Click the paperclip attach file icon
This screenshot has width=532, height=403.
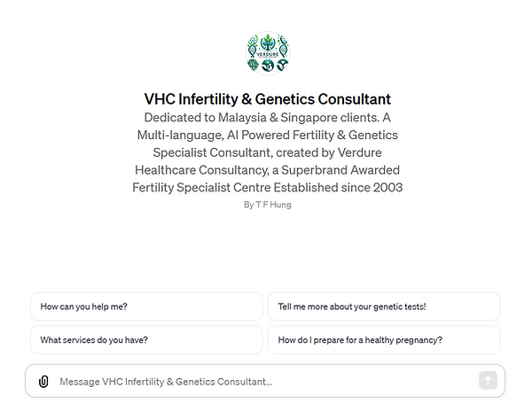click(43, 382)
